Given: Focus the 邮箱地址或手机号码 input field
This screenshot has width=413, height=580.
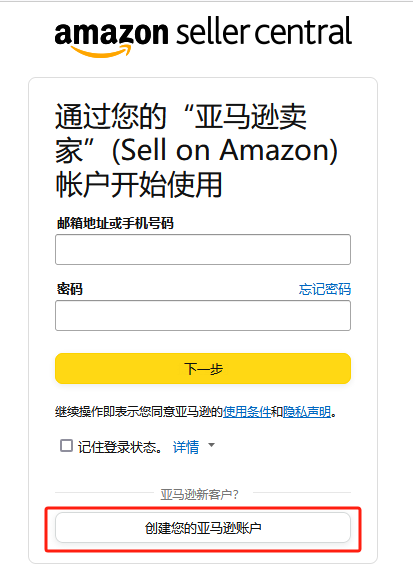Looking at the screenshot, I should click(203, 250).
